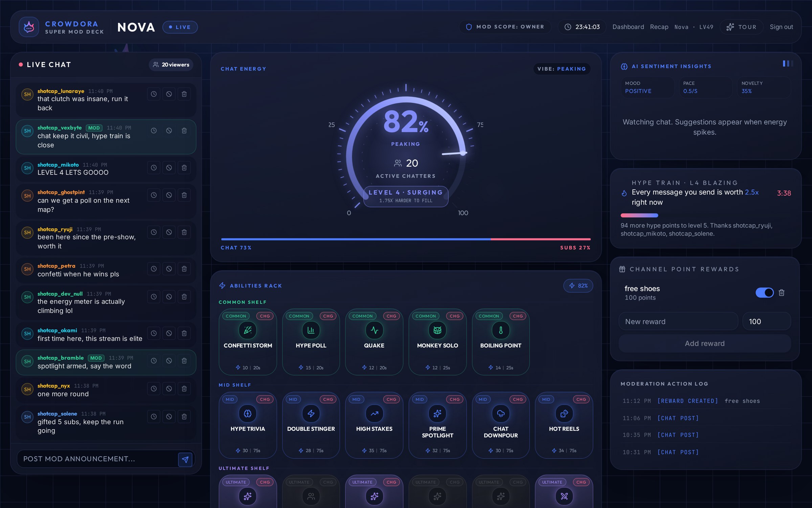
Task: Open the Nova LV49 profile
Action: 694,27
